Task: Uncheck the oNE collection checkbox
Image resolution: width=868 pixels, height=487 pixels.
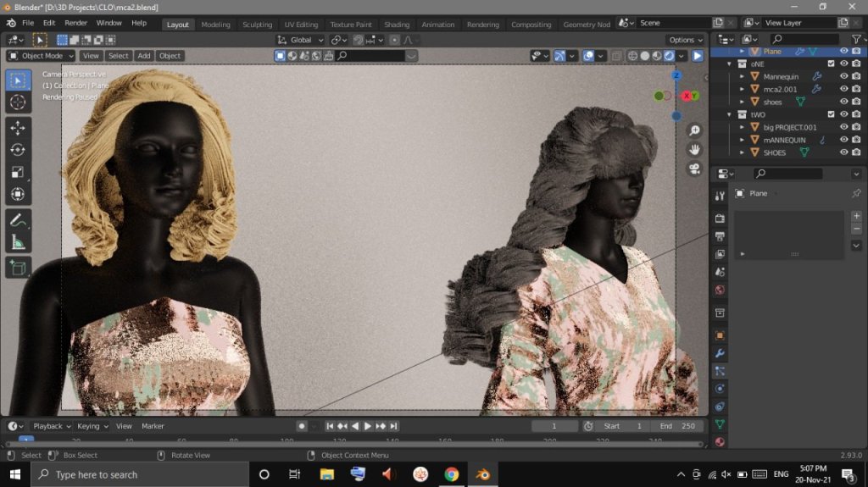Action: 831,64
